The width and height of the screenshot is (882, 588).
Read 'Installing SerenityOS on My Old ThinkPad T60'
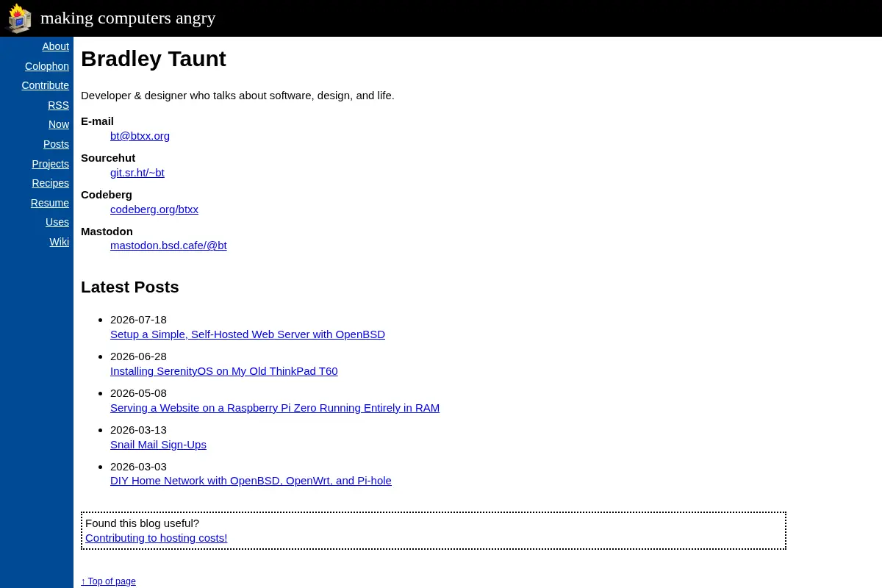pyautogui.click(x=224, y=371)
